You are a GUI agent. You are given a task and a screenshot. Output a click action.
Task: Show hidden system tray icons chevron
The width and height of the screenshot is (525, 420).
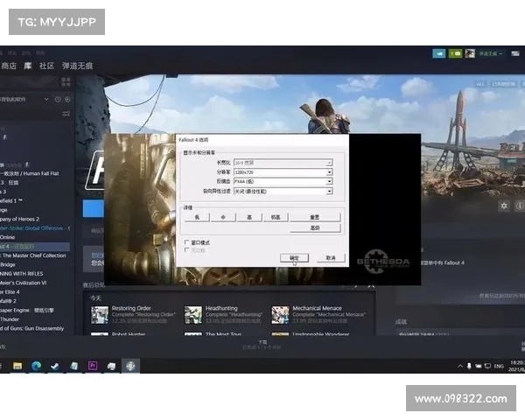(x=460, y=366)
